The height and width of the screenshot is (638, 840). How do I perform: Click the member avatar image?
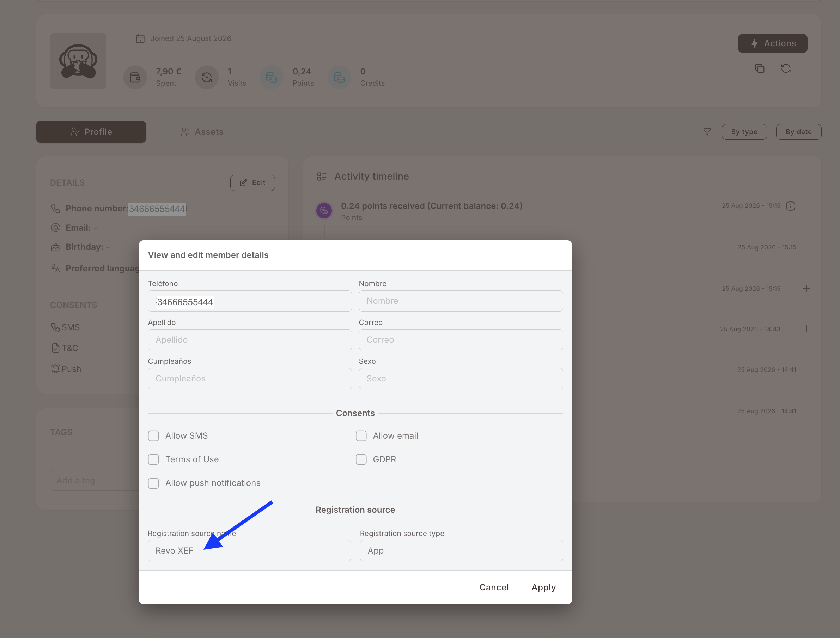(x=78, y=61)
